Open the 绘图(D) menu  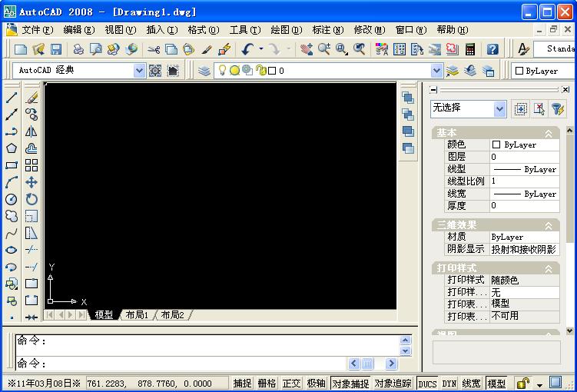click(287, 29)
